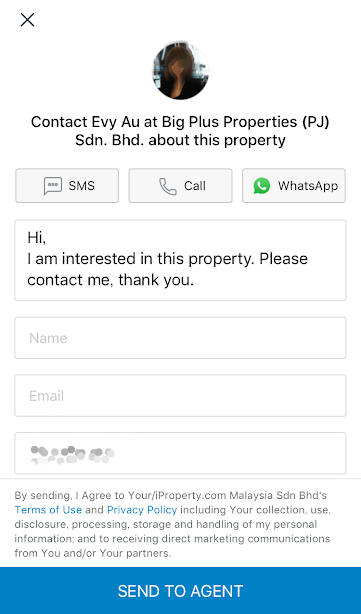Open the Terms of Use link
The image size is (361, 614).
click(48, 510)
